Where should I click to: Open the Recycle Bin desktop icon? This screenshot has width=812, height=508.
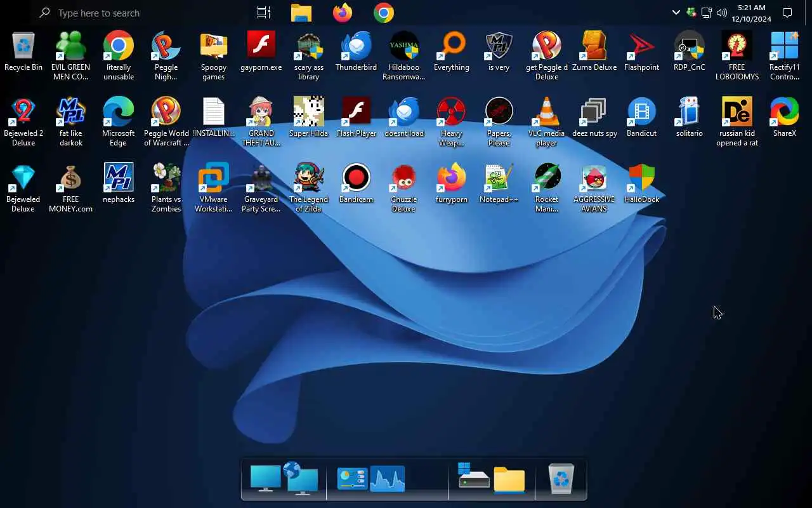pos(23,52)
